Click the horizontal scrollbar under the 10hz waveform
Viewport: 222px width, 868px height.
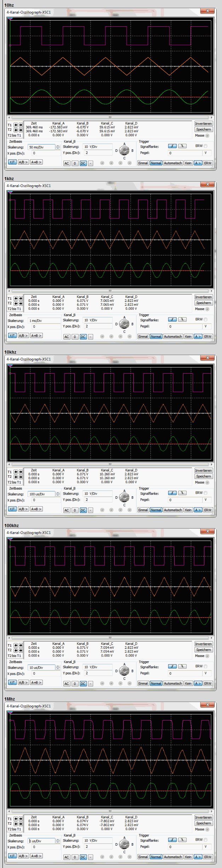point(110,117)
